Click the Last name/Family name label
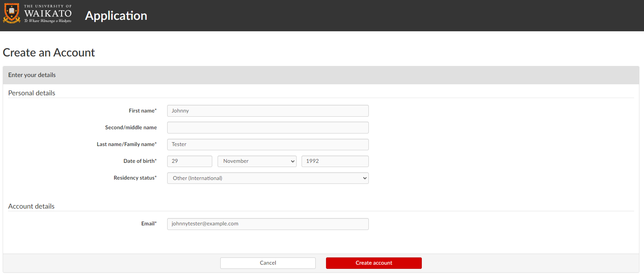This screenshot has width=644, height=277. (127, 144)
